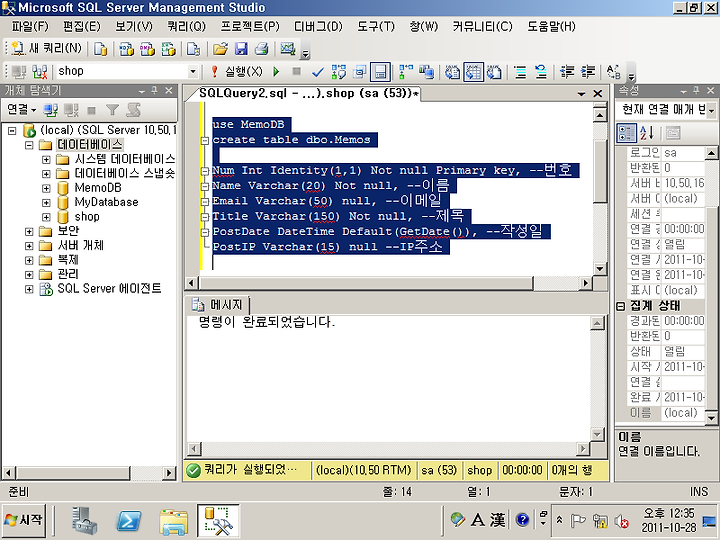The height and width of the screenshot is (540, 720).
Task: Click the Analysis Services XMLA Query icon
Action: [169, 49]
